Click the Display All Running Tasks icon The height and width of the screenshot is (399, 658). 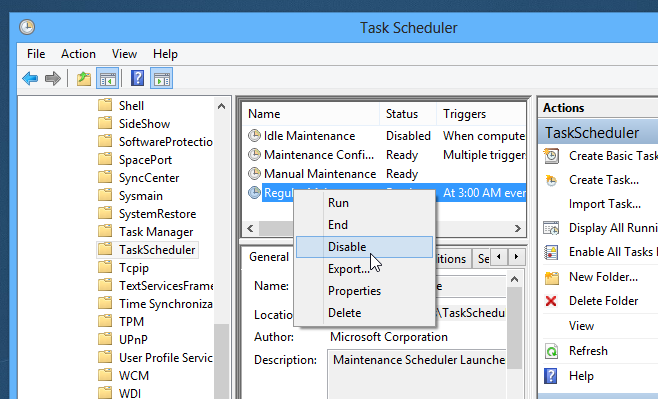click(x=551, y=228)
